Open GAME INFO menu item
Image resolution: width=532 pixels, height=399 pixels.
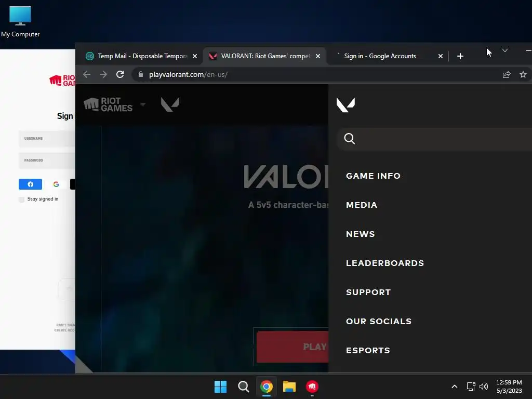point(373,176)
